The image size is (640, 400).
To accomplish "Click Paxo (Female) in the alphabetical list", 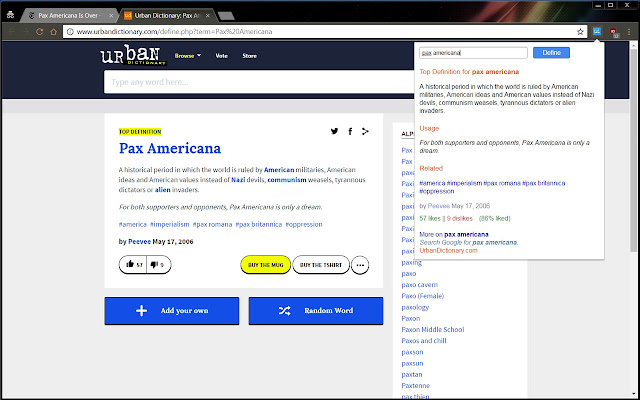I will pos(422,296).
